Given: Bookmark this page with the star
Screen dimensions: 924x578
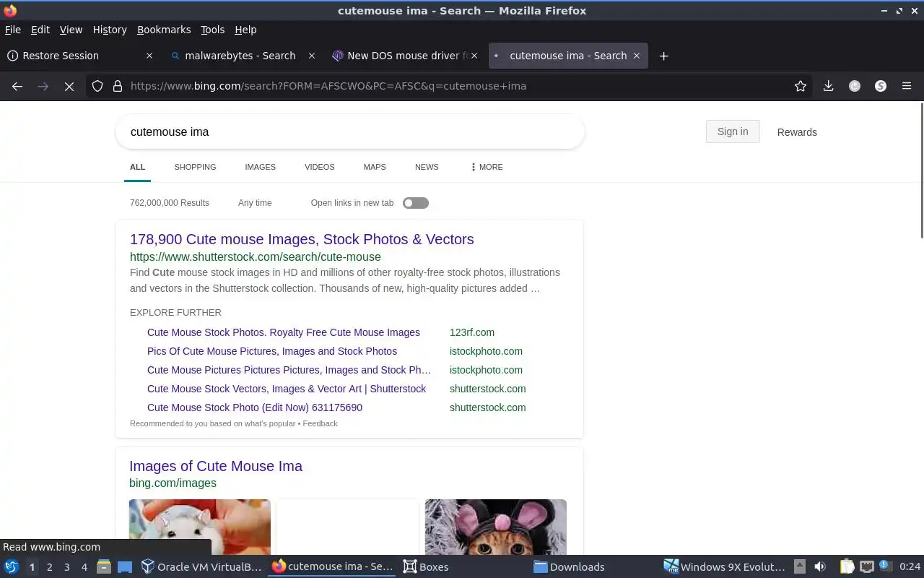Looking at the screenshot, I should 801,86.
